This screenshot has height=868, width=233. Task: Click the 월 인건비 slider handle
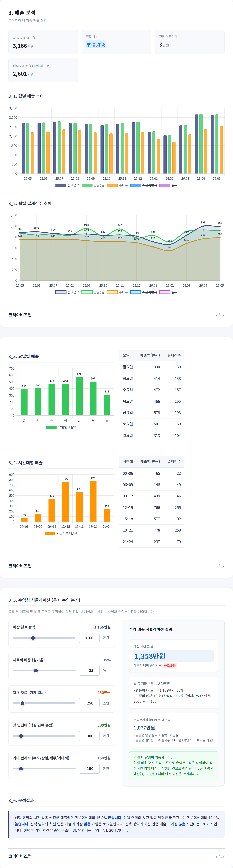click(21, 736)
